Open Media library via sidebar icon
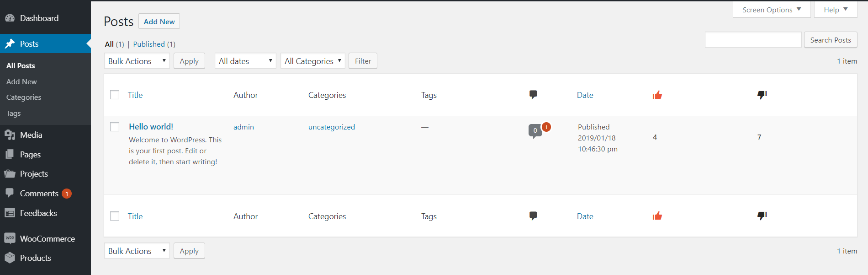The width and height of the screenshot is (868, 275). pyautogui.click(x=10, y=135)
